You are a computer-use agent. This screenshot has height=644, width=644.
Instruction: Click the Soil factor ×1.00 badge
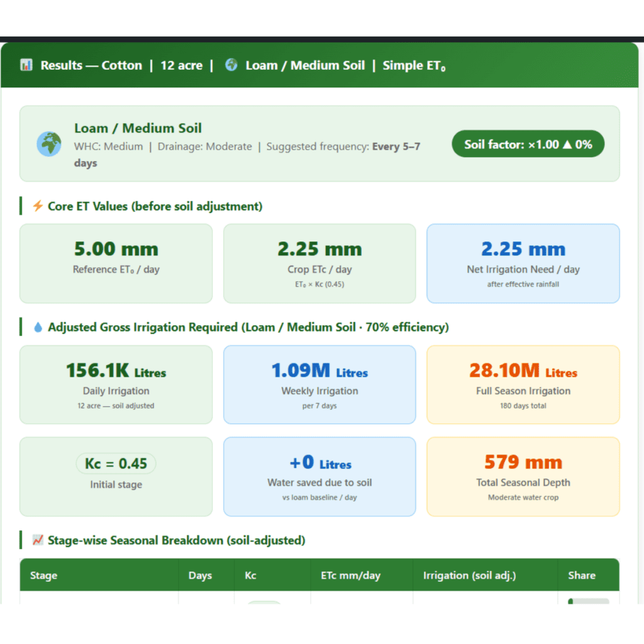528,144
